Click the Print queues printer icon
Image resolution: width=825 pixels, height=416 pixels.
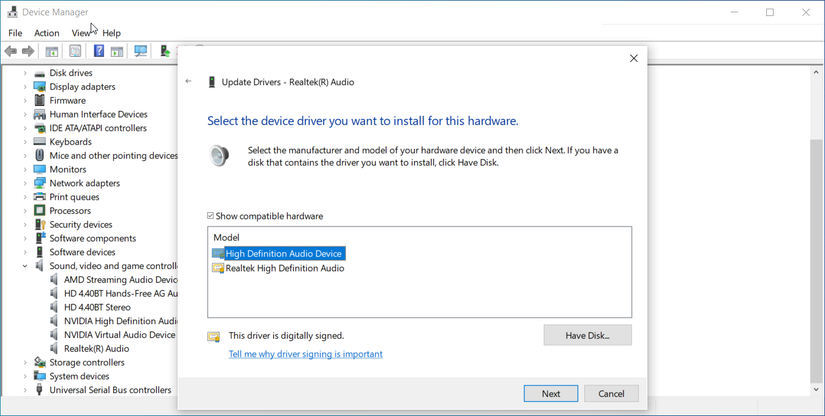pos(39,197)
